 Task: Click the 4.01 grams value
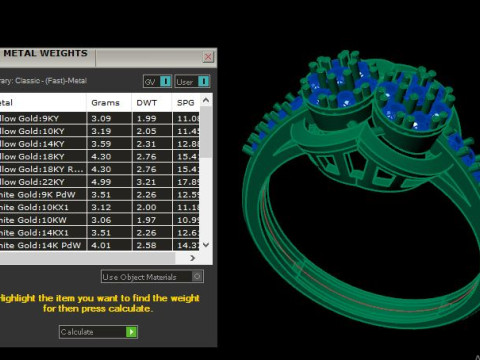(x=101, y=245)
